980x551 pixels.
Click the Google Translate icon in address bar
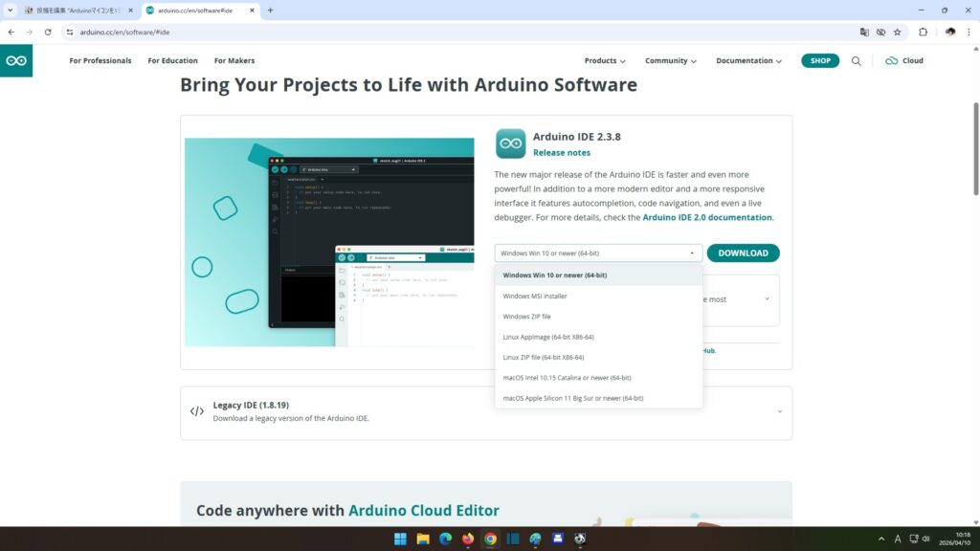(864, 32)
